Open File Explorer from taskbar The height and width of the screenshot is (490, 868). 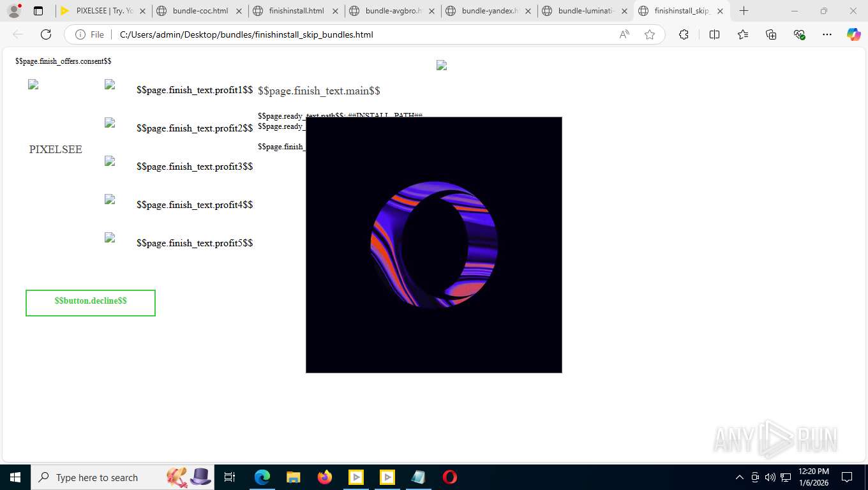(x=294, y=477)
